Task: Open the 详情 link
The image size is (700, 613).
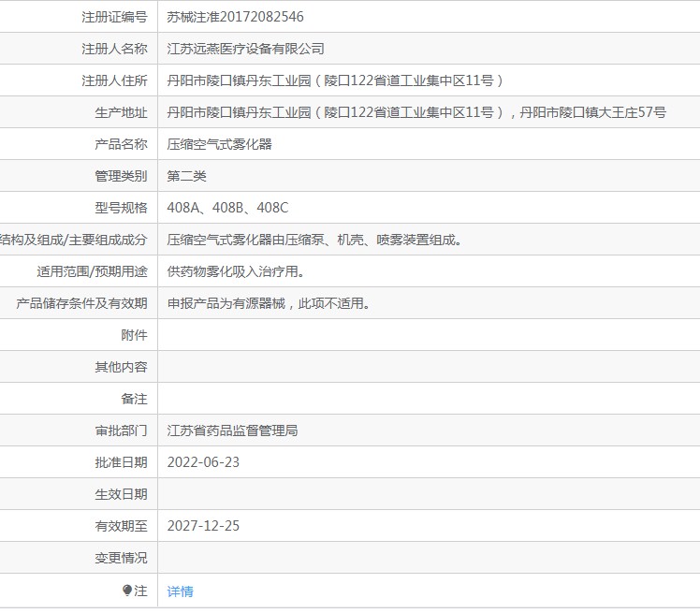Action: tap(181, 591)
